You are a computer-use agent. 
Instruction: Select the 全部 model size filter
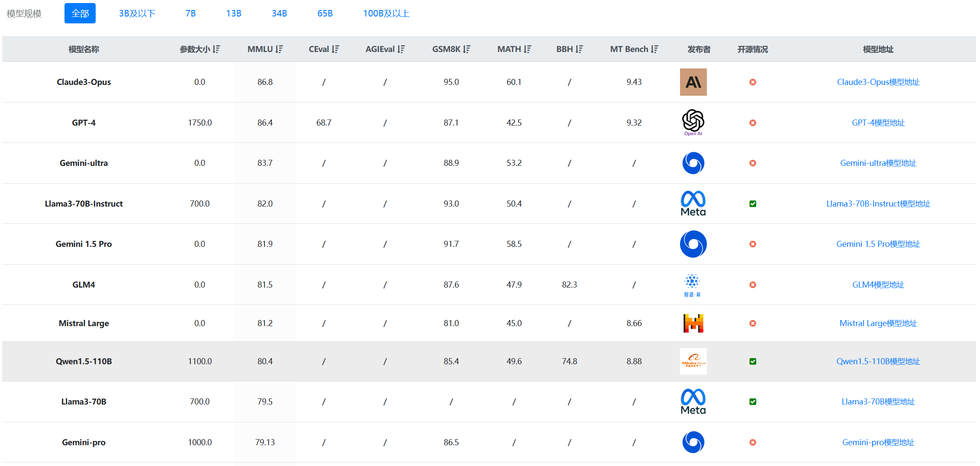click(80, 13)
